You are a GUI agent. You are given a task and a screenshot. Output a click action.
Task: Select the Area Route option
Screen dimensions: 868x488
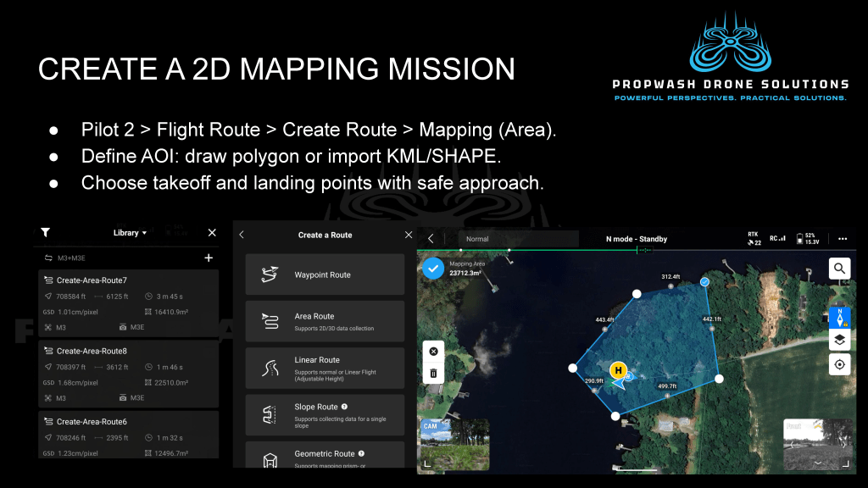(x=325, y=321)
